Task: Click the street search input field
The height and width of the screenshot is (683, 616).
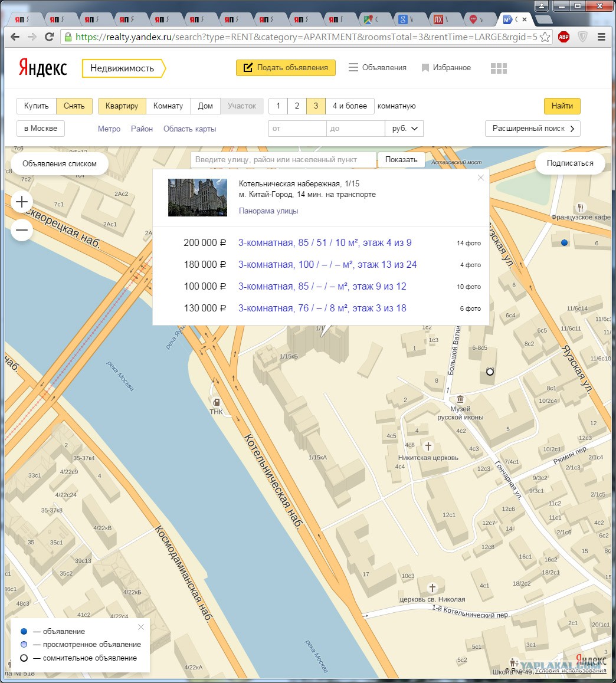Action: click(x=283, y=160)
